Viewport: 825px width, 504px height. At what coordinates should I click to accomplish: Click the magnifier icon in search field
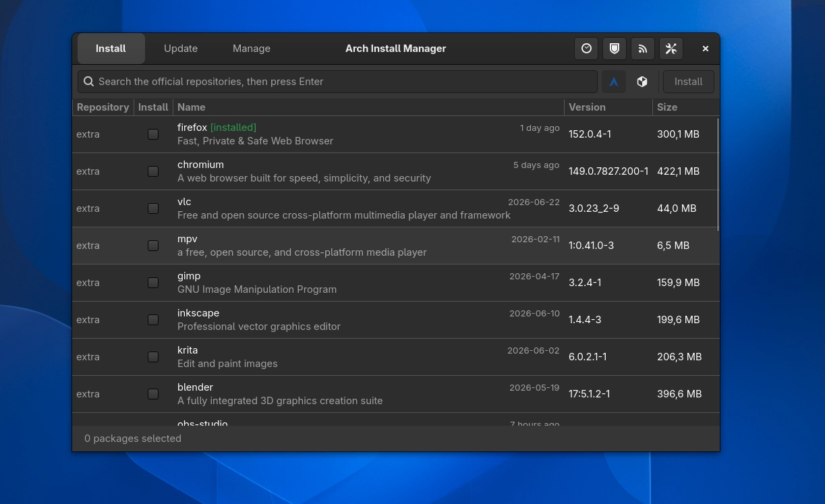point(88,82)
